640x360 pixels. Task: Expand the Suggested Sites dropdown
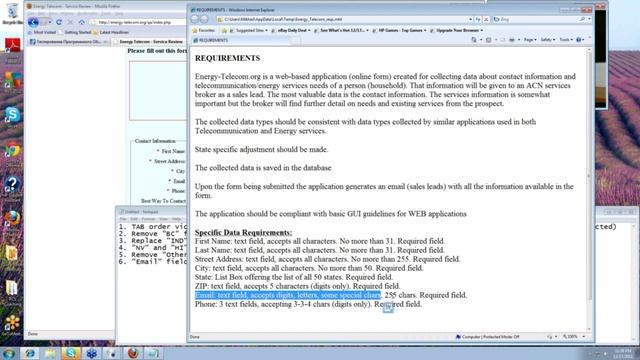[267, 31]
